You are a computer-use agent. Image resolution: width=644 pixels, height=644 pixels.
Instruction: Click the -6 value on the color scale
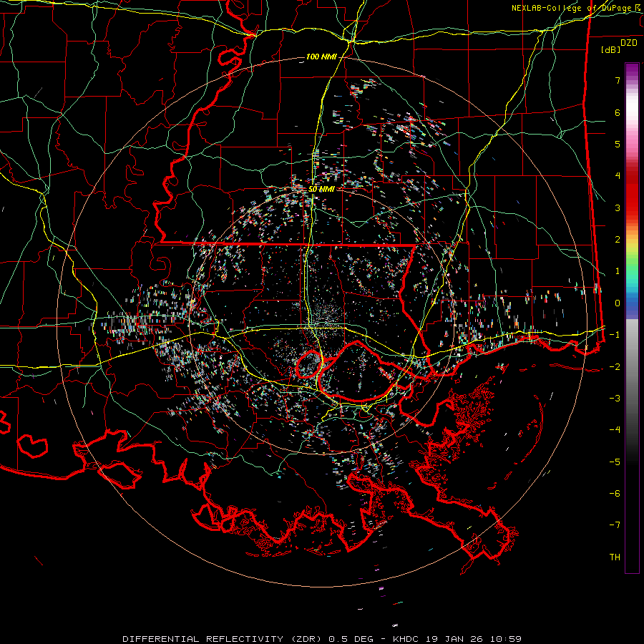click(615, 493)
